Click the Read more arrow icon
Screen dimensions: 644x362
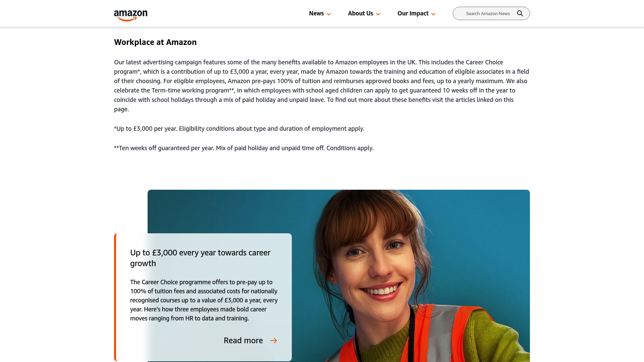pos(274,341)
